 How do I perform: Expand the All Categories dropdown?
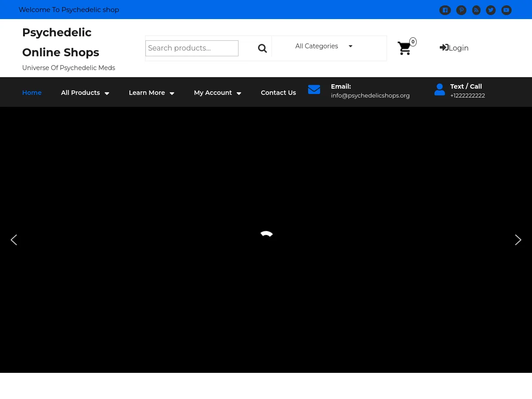click(x=324, y=46)
